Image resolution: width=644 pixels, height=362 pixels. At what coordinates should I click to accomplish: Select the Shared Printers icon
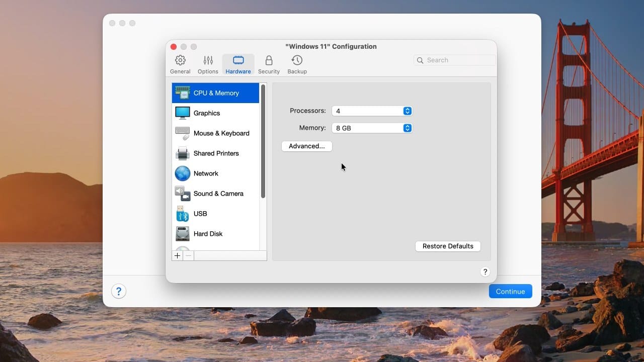pyautogui.click(x=182, y=153)
